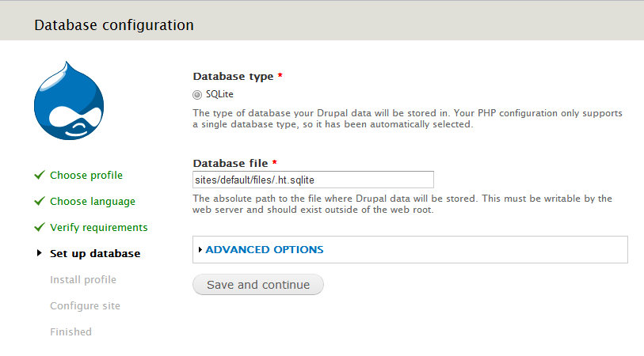
Task: Click the checkmark beside Choose profile
Action: tap(39, 176)
